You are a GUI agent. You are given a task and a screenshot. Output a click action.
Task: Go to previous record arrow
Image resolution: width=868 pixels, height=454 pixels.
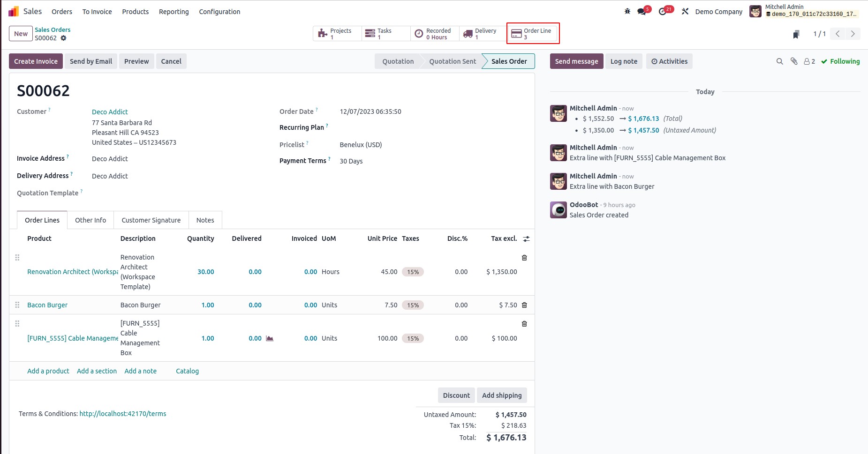(x=838, y=34)
